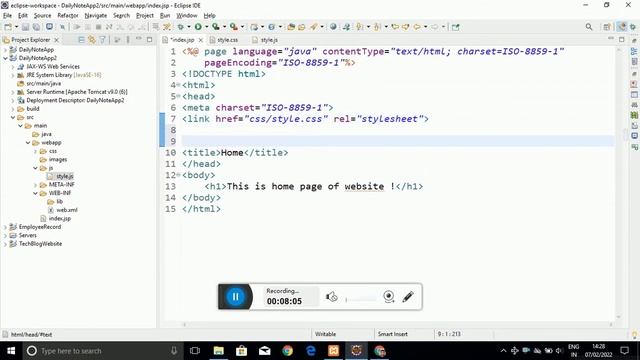Click the recorder's speaker volume icon

[x=331, y=297]
